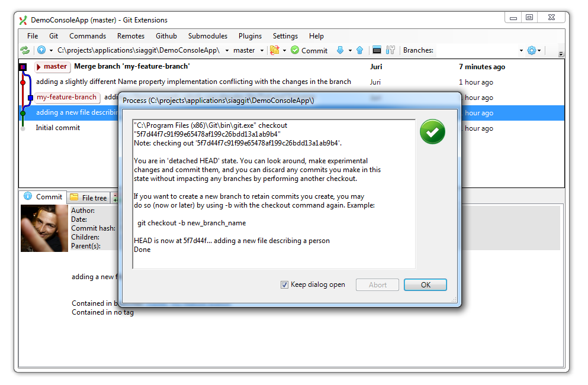Switch to the Commit info tab
The width and height of the screenshot is (588, 385).
[x=43, y=196]
